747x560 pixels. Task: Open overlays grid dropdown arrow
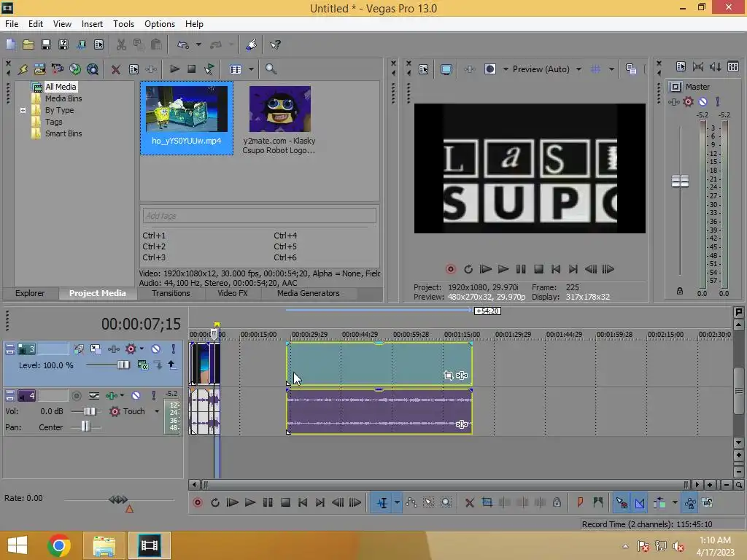click(x=612, y=69)
